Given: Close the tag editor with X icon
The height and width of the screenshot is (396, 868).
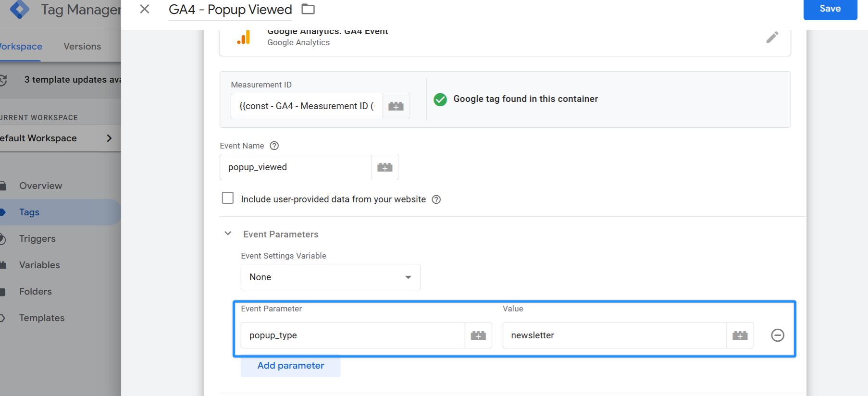Looking at the screenshot, I should coord(144,9).
